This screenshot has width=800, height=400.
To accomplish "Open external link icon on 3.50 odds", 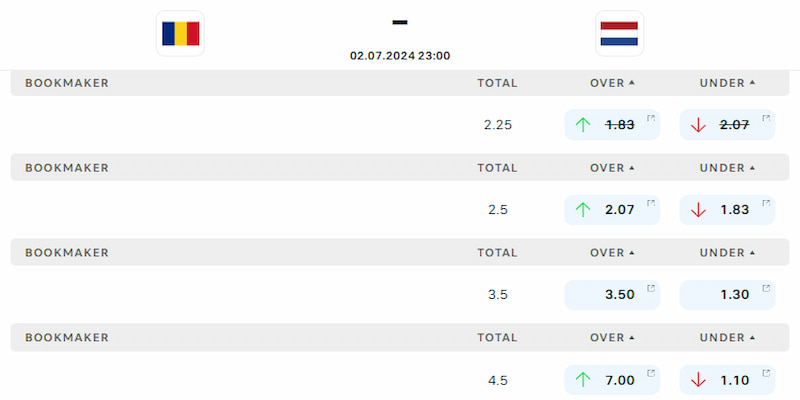I will click(651, 288).
